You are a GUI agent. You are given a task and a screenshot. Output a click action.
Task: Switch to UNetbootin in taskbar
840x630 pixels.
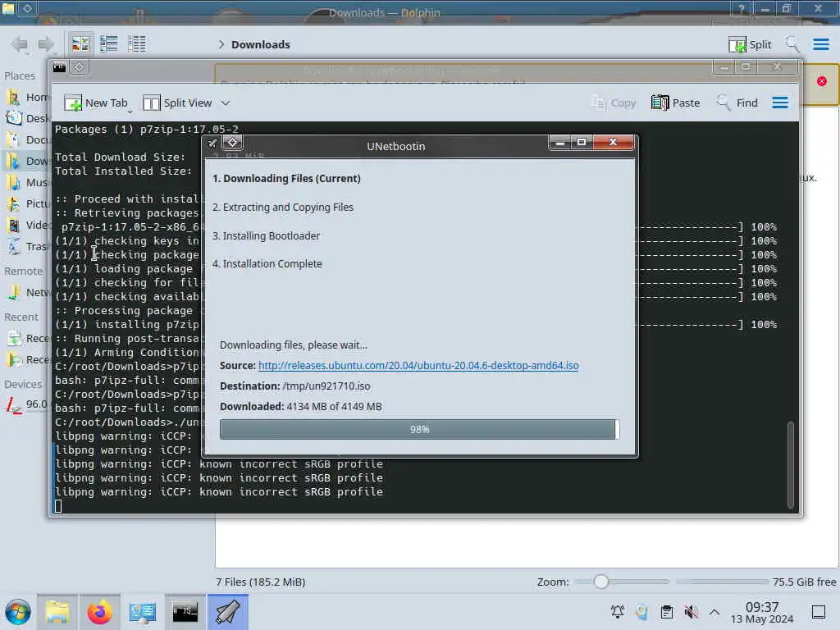tap(228, 612)
